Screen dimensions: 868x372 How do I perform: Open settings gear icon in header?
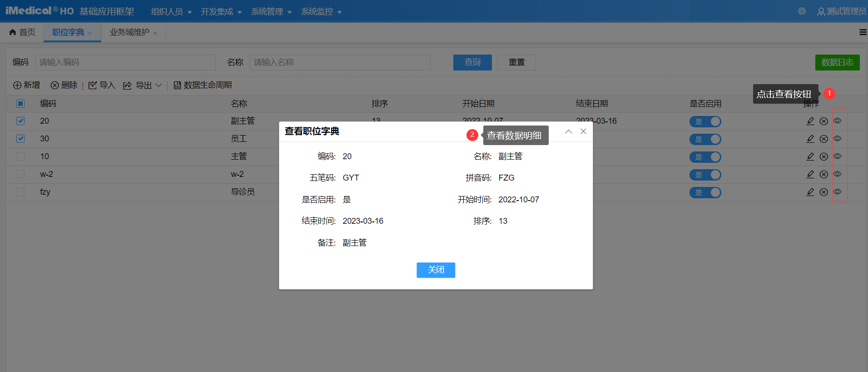coord(802,11)
